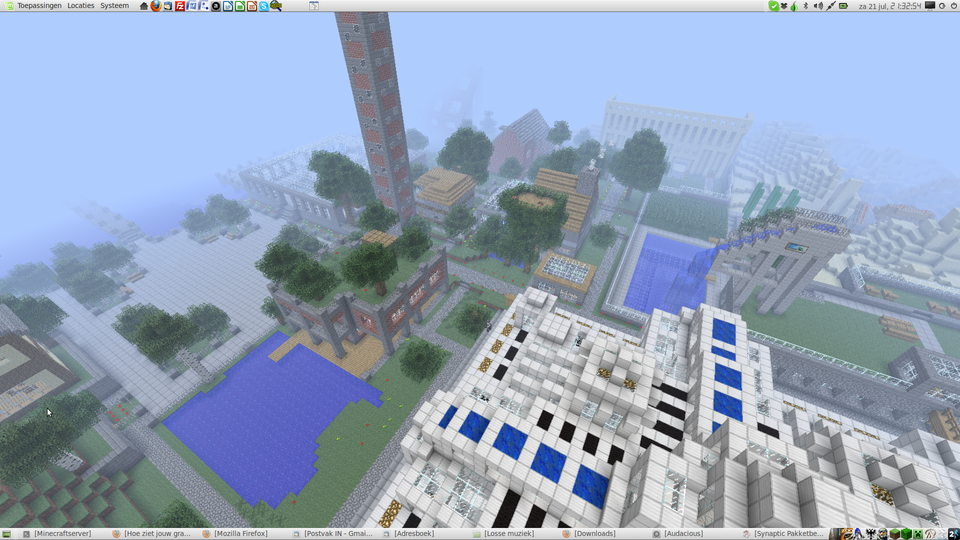Screen dimensions: 960x540
Task: Open the volume speaker control
Action: pyautogui.click(x=818, y=6)
